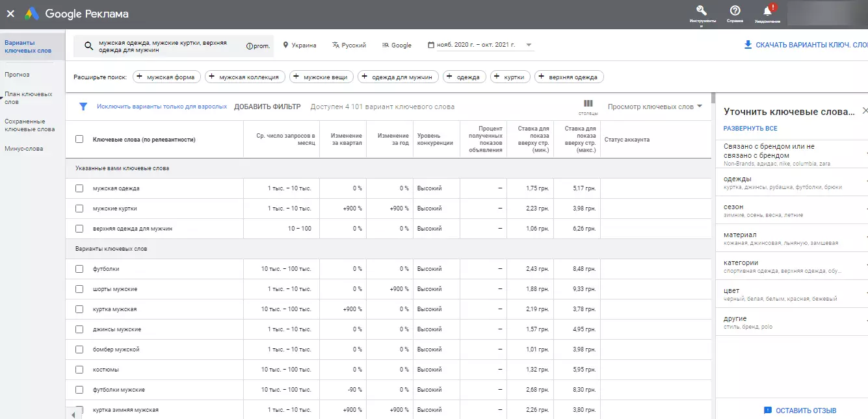The height and width of the screenshot is (419, 868).
Task: Expand the одежды refine category
Action: (x=791, y=183)
